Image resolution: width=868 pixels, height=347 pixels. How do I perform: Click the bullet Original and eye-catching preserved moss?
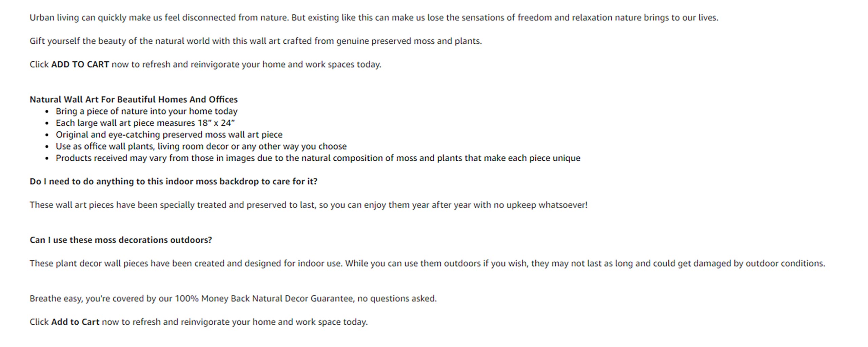tap(169, 135)
